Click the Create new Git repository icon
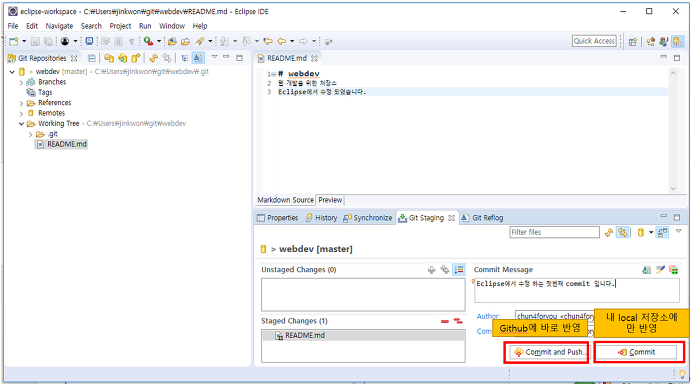The height and width of the screenshot is (384, 694). pos(136,58)
